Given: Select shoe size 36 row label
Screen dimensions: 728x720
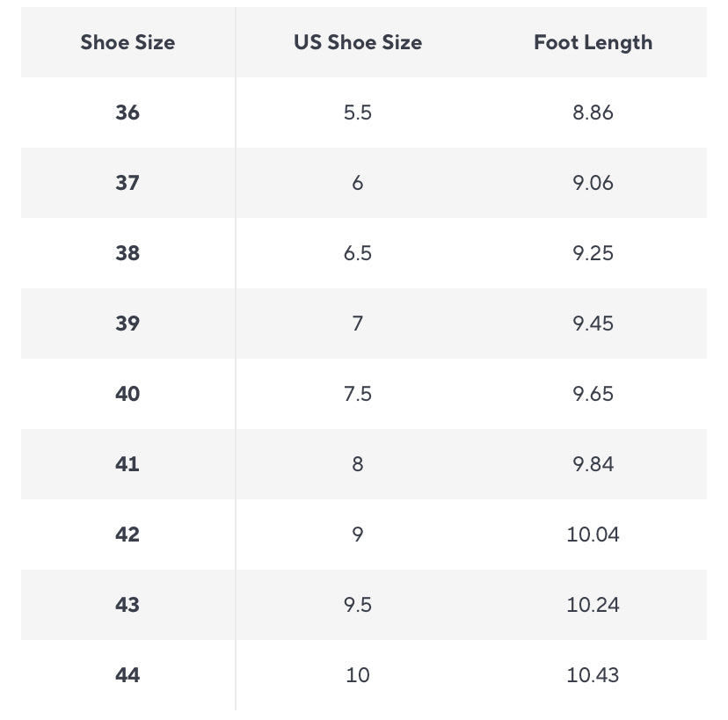Looking at the screenshot, I should click(x=127, y=113).
